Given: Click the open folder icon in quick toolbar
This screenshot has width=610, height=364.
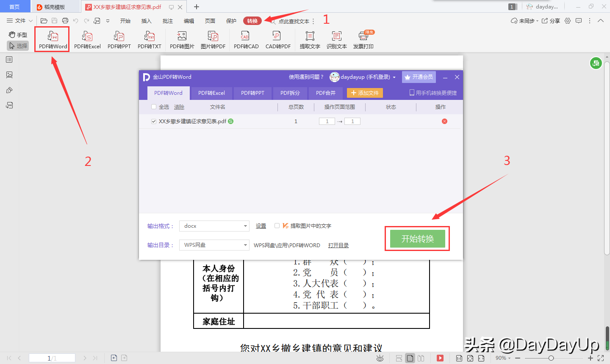Looking at the screenshot, I should coord(44,20).
